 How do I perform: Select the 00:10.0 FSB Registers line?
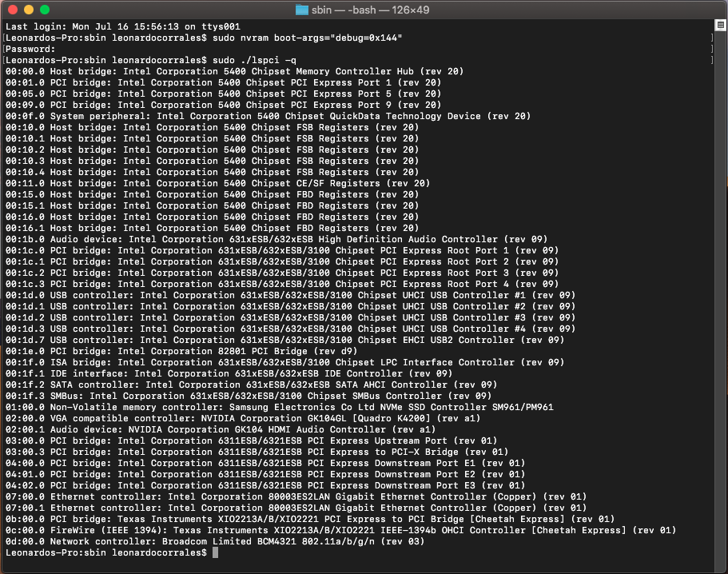coord(213,127)
